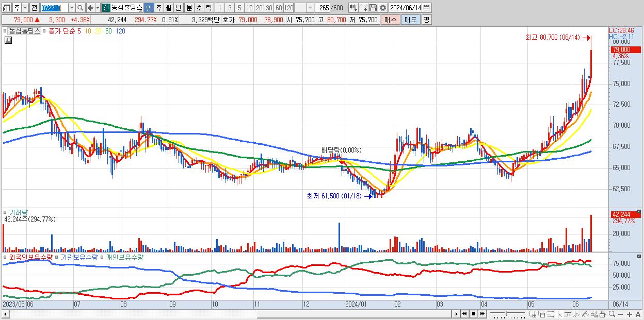Choose interval preset 3
644x320 pixels.
(x=230, y=8)
